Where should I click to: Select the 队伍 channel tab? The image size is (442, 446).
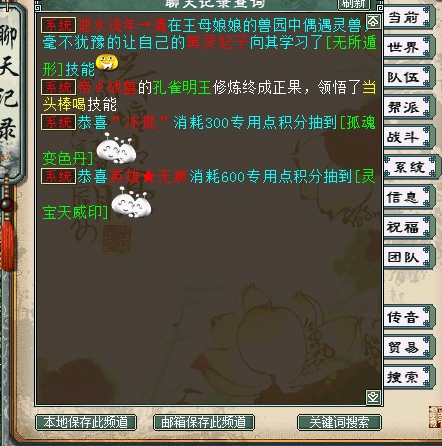click(x=409, y=77)
